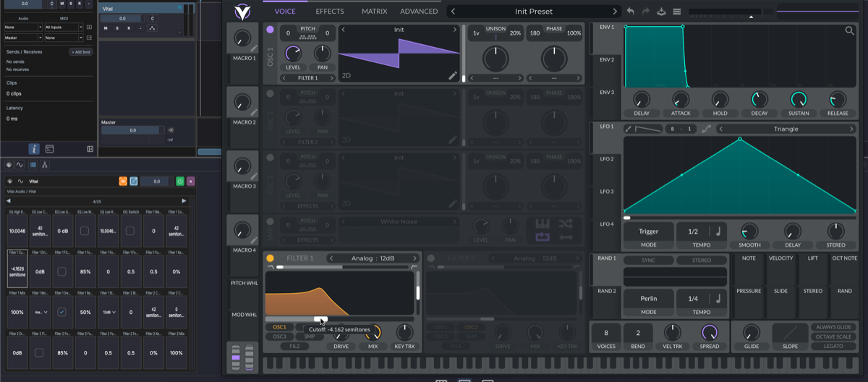This screenshot has height=382, width=868.
Task: Open the 12dB dropdown in parameter grid
Action: pos(108,312)
